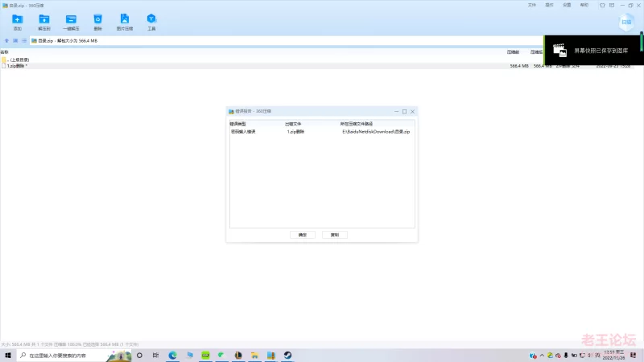Click the 错误类型 column header in dialog
The height and width of the screenshot is (362, 644).
[237, 124]
